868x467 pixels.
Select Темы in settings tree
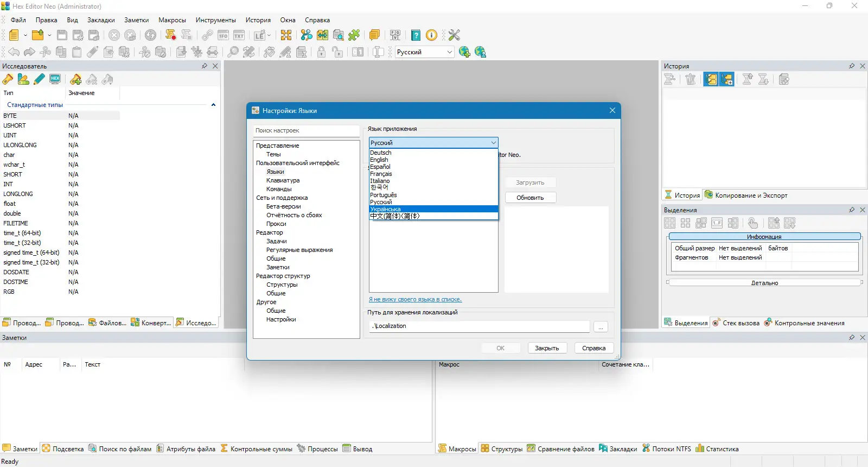click(273, 154)
